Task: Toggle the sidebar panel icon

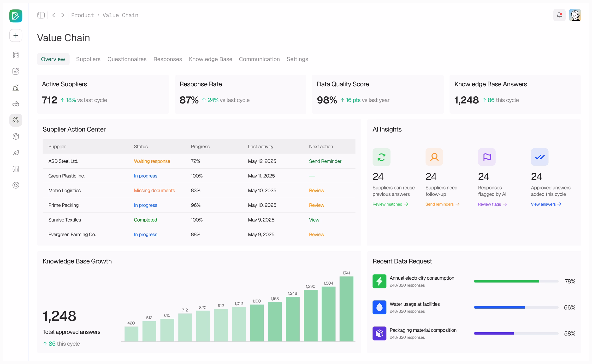Action: click(41, 15)
